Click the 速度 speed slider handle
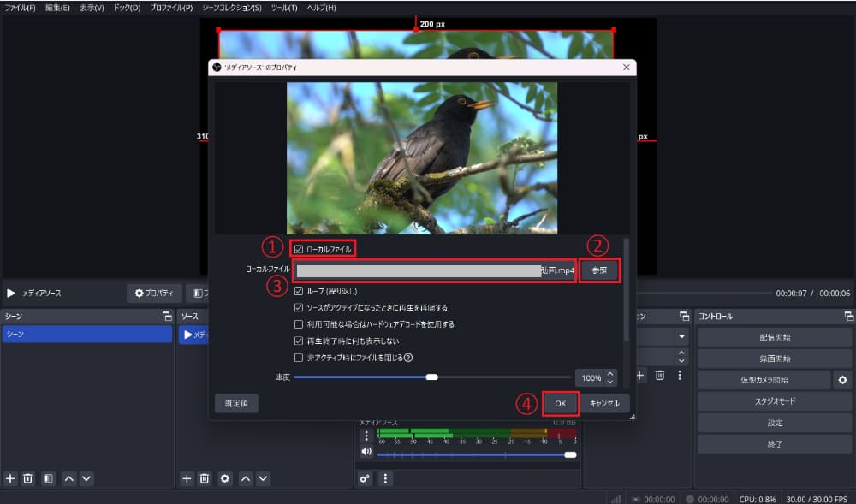The width and height of the screenshot is (856, 504). (x=432, y=377)
